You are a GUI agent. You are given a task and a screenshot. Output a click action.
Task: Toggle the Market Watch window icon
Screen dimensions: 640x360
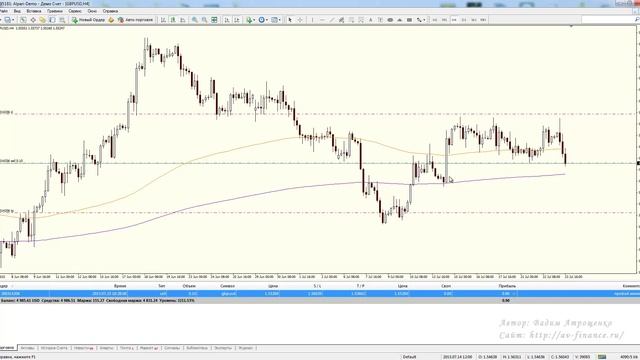click(23, 20)
